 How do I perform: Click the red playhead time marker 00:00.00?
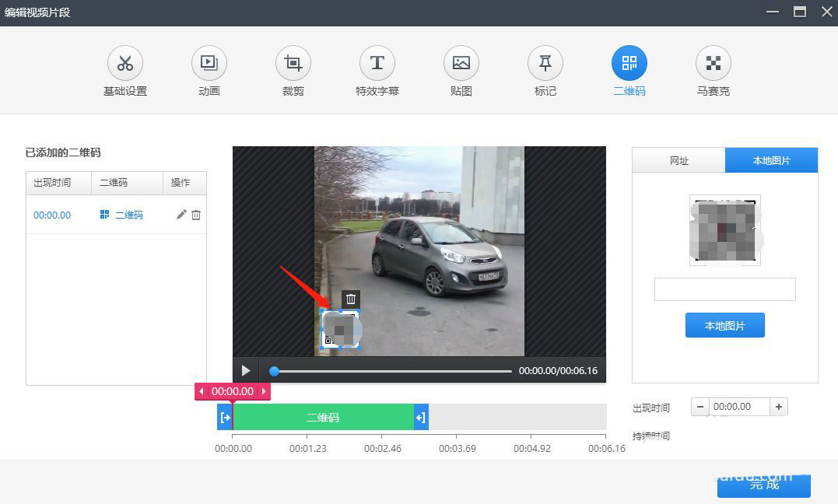pyautogui.click(x=233, y=391)
